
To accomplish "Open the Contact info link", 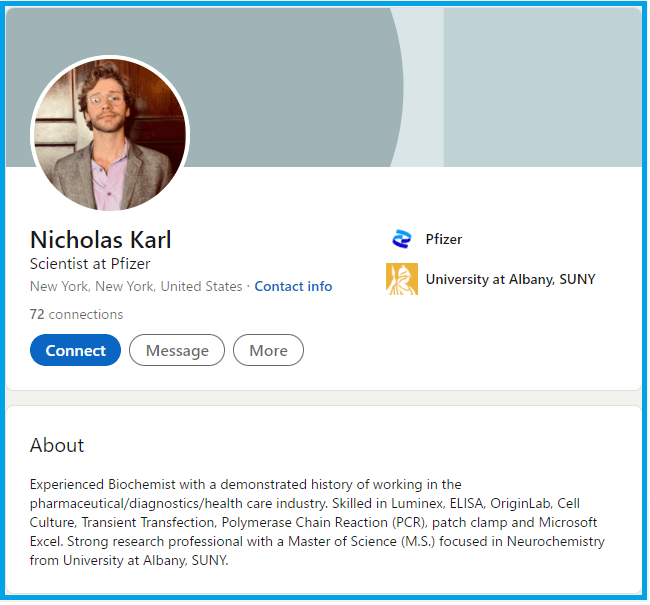I will [x=293, y=286].
